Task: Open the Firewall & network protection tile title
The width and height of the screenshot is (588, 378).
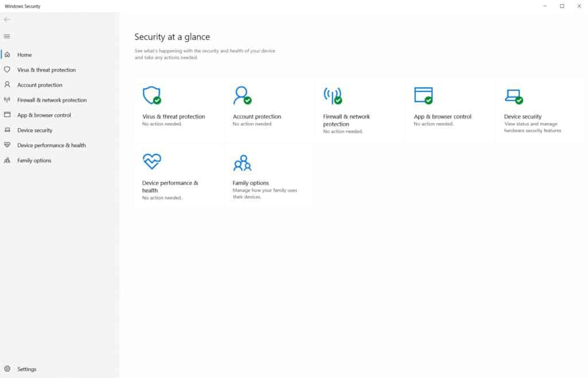Action: pos(346,121)
